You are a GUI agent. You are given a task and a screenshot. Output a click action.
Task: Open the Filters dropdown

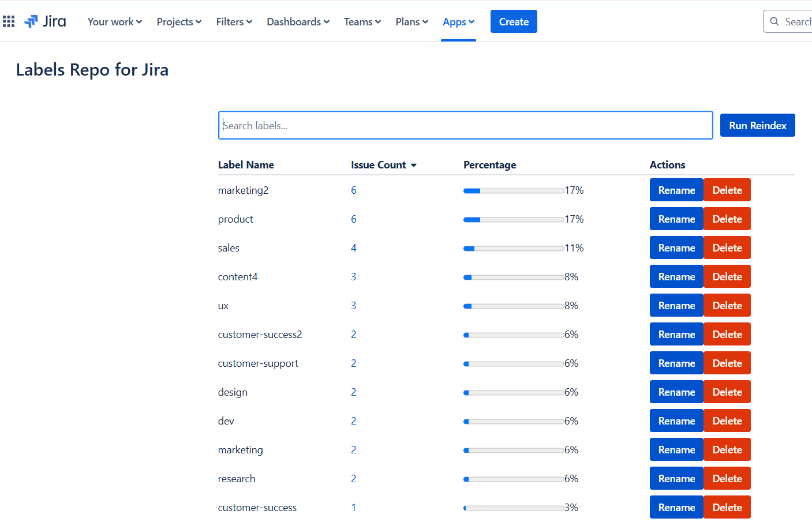pyautogui.click(x=234, y=22)
